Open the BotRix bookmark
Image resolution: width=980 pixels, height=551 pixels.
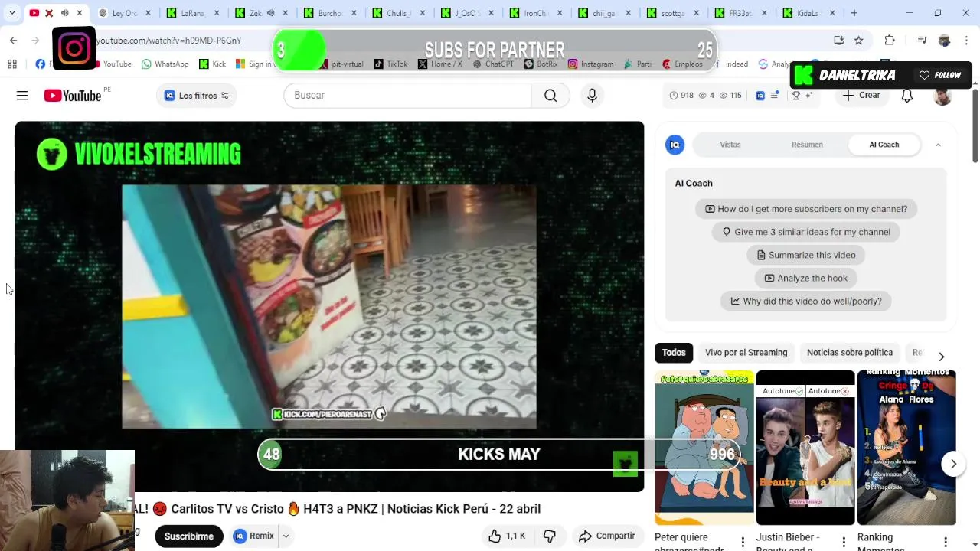541,64
